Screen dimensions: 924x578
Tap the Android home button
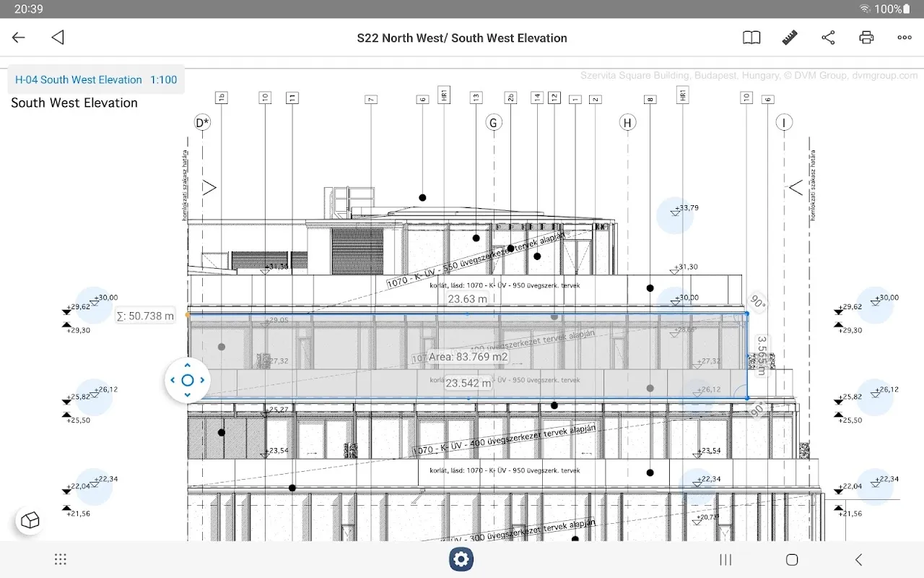792,559
